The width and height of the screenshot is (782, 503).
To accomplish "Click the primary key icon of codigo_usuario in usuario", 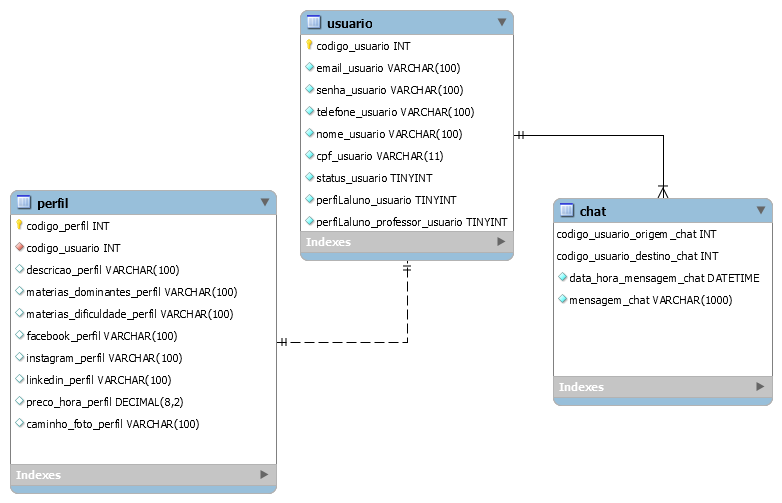I will 310,46.
